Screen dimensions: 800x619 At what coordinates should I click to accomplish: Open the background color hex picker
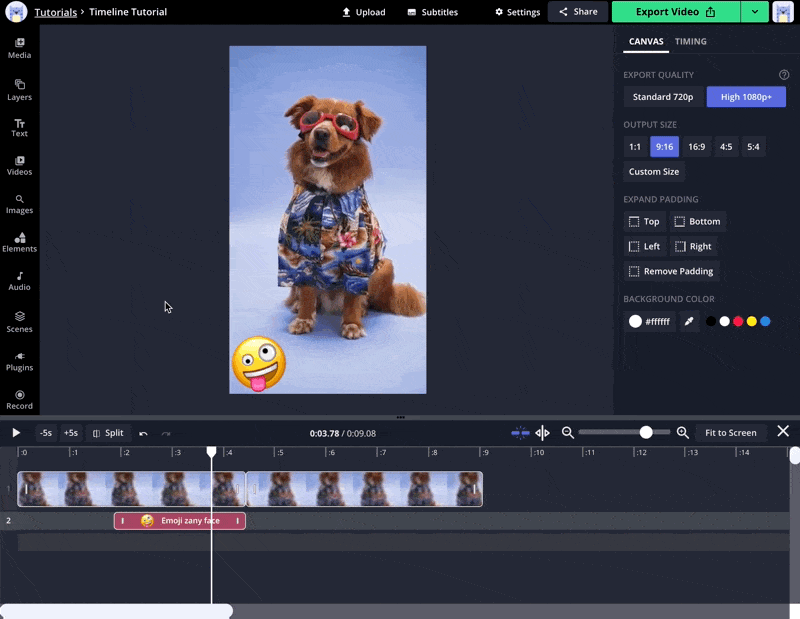coord(649,322)
